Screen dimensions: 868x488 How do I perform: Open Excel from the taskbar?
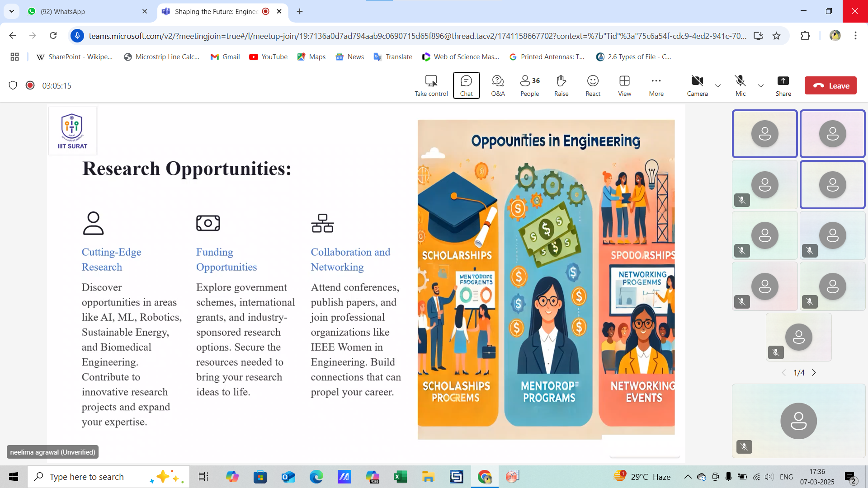point(400,477)
